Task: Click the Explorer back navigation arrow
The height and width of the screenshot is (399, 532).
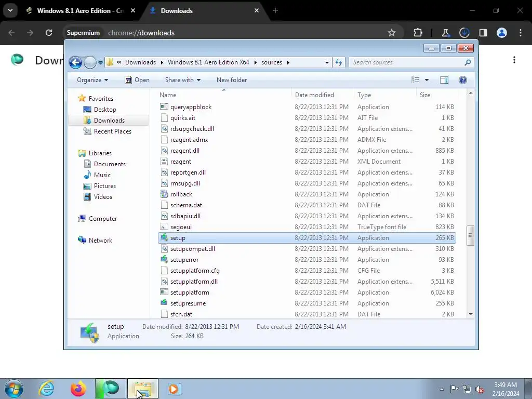Action: [75, 62]
